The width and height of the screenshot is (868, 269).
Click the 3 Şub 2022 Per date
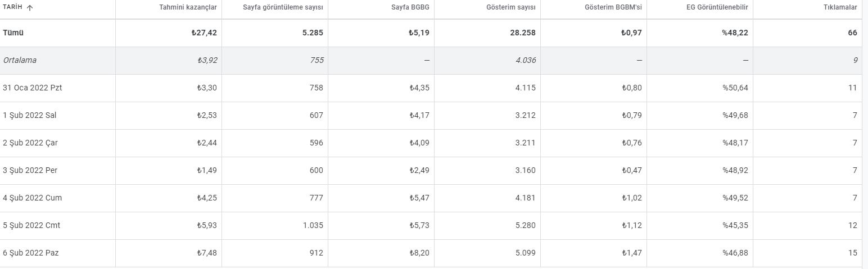pos(30,171)
